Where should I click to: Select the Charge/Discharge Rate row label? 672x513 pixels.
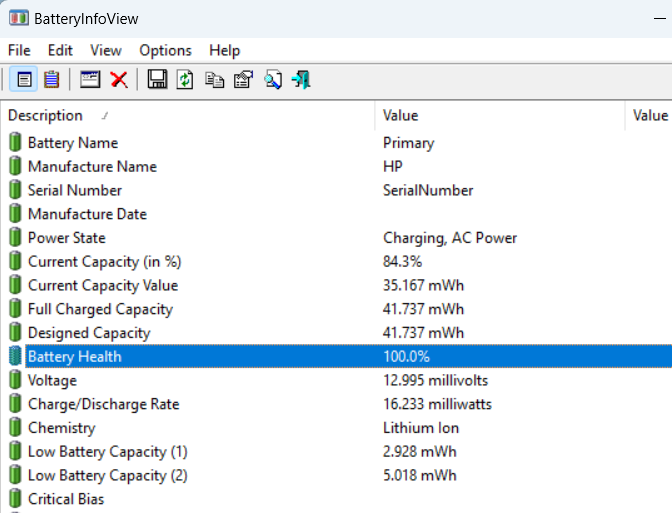104,404
